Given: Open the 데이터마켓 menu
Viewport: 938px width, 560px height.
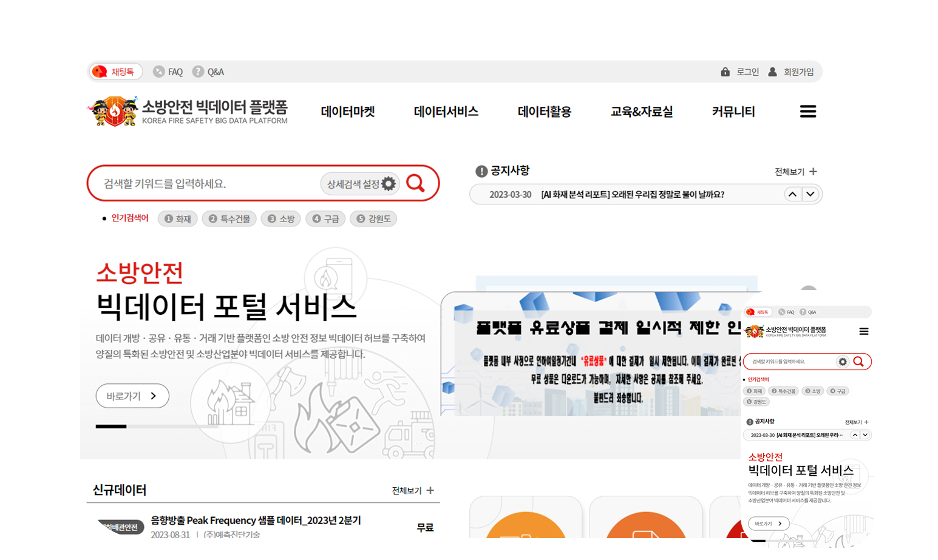Looking at the screenshot, I should click(x=348, y=112).
